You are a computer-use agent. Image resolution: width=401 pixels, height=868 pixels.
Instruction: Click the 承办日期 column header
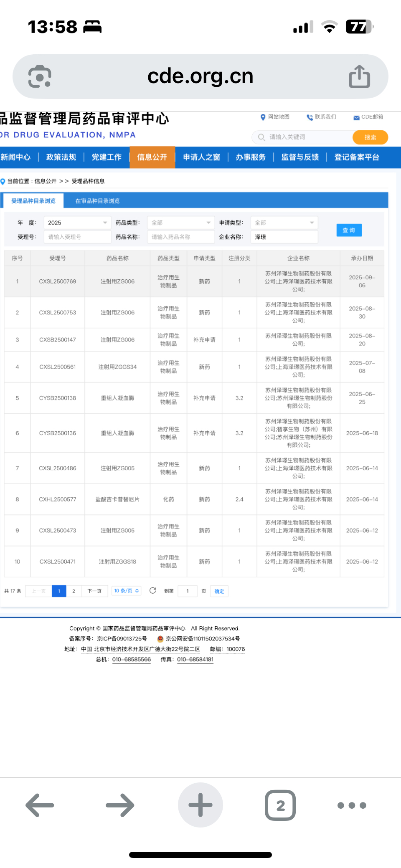(x=362, y=258)
